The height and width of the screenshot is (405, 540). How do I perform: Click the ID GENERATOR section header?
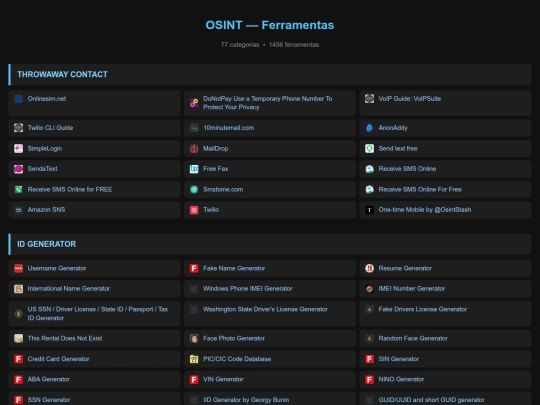270,244
